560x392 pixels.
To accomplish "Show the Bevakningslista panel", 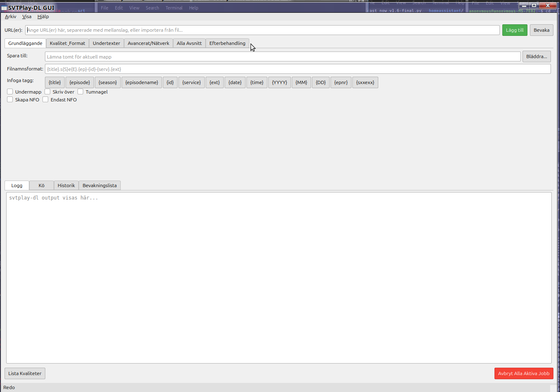I will (x=99, y=185).
